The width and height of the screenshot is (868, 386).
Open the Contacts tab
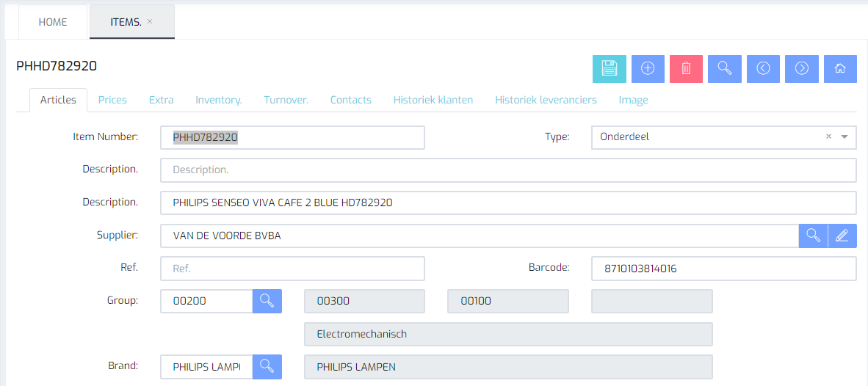click(351, 100)
